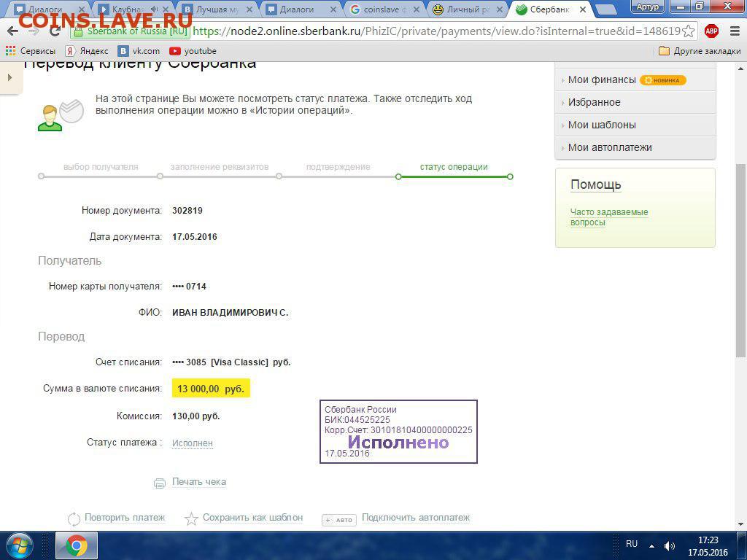747x560 pixels.
Task: Mute audio icon on Клубная tab
Action: (154, 9)
